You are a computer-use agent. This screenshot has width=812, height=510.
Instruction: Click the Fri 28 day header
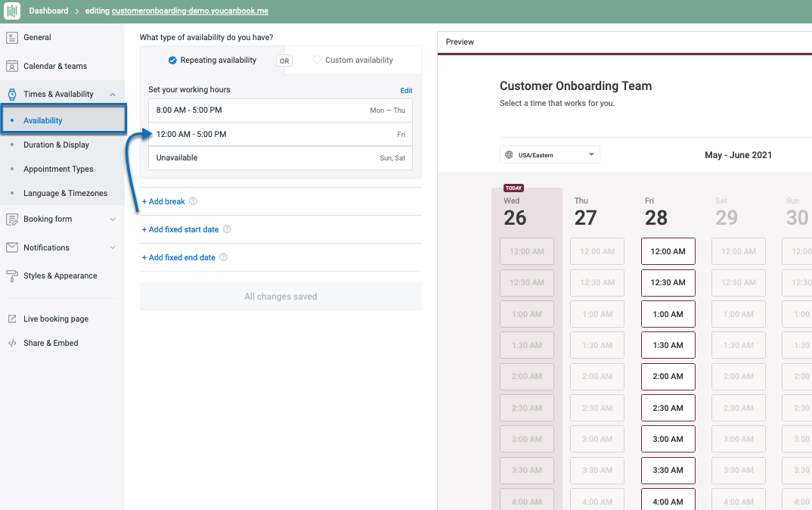click(x=655, y=212)
